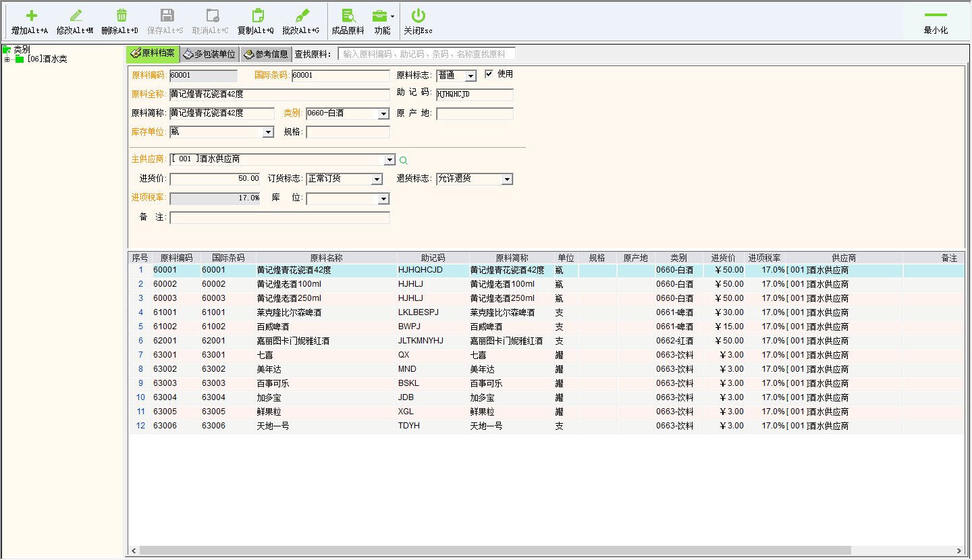
Task: Select row 黄记煌老酒100ml
Action: point(546,284)
